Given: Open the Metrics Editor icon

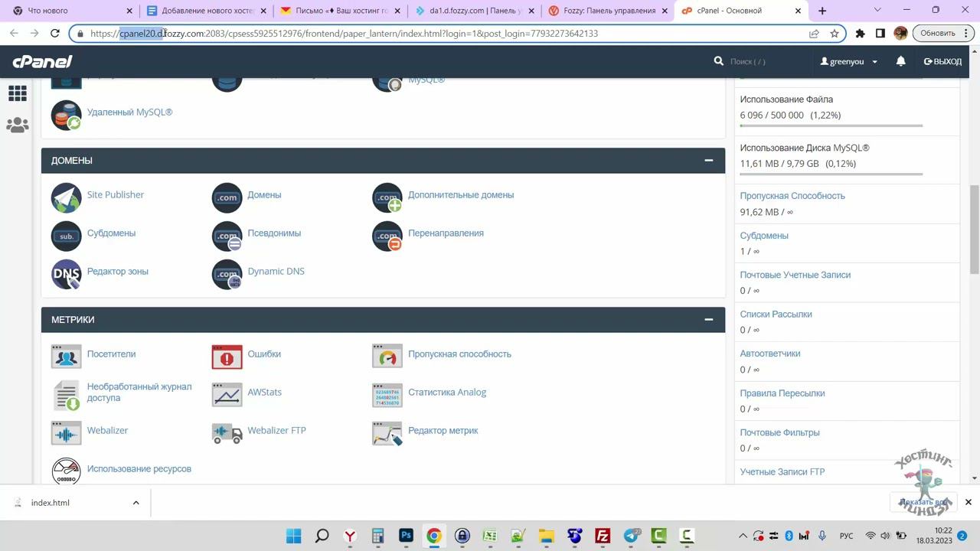Looking at the screenshot, I should [x=387, y=432].
